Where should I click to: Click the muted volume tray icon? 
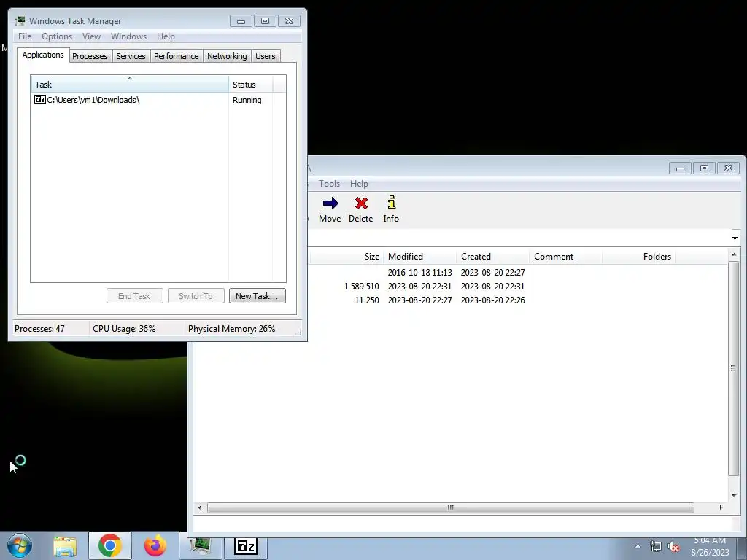tap(673, 547)
